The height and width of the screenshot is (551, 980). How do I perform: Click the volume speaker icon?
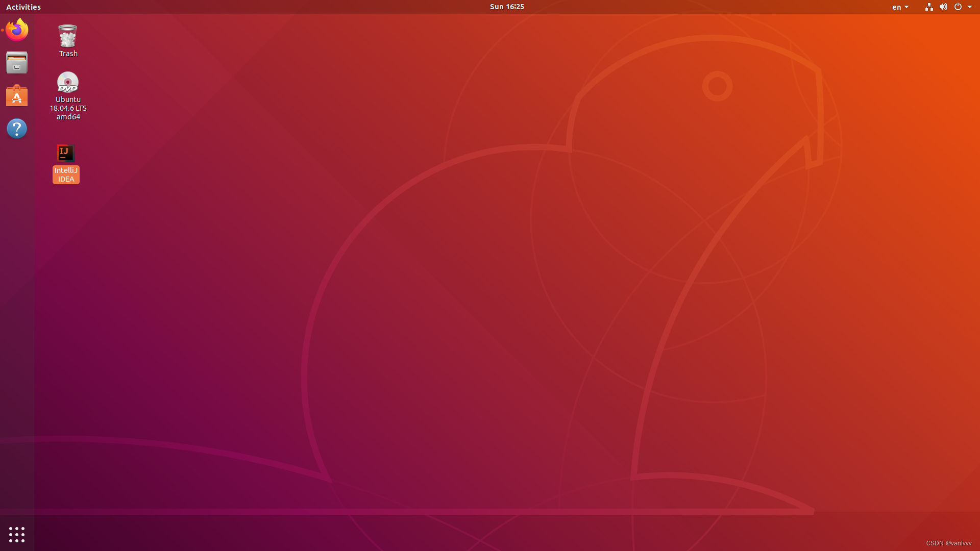943,7
